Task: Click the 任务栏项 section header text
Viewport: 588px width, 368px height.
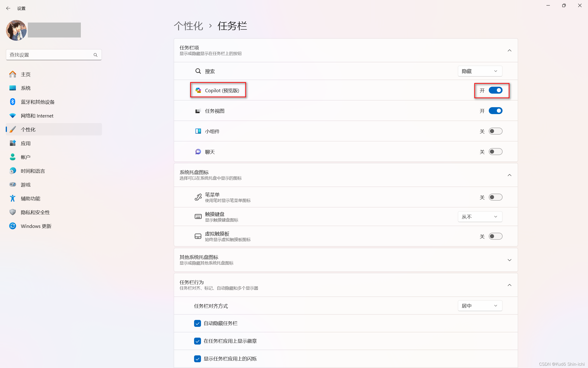Action: 189,48
